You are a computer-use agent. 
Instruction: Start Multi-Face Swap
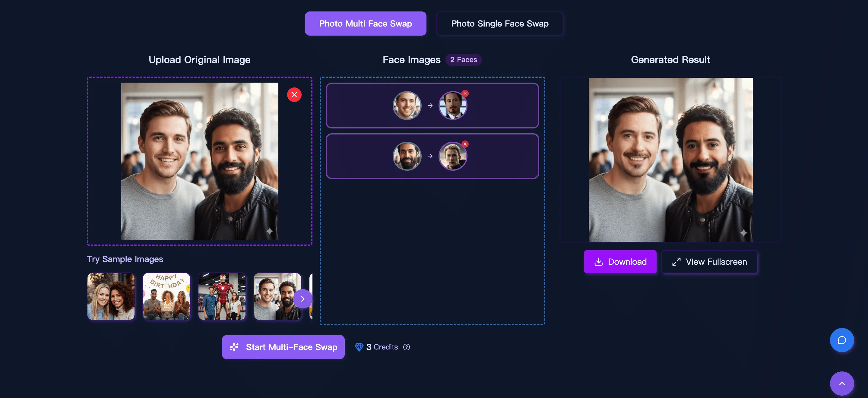pos(283,347)
